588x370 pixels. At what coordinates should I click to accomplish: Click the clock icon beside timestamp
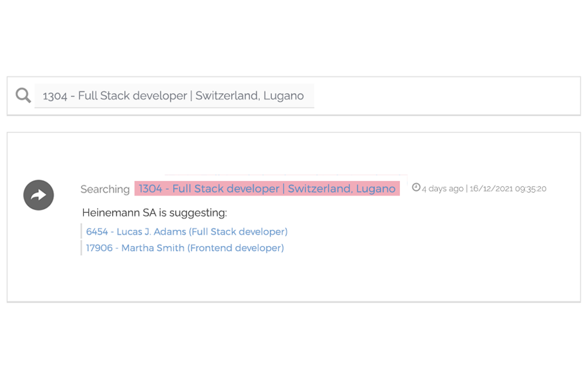point(416,188)
